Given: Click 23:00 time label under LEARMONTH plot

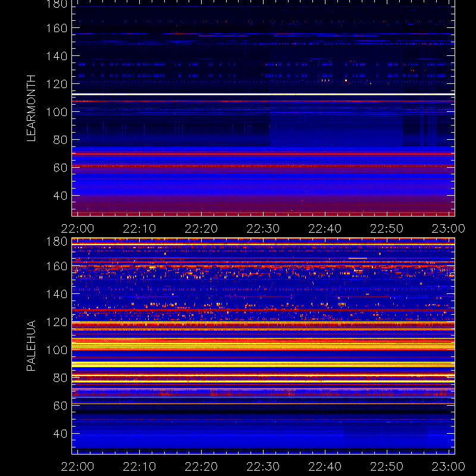Looking at the screenshot, I should click(449, 228).
